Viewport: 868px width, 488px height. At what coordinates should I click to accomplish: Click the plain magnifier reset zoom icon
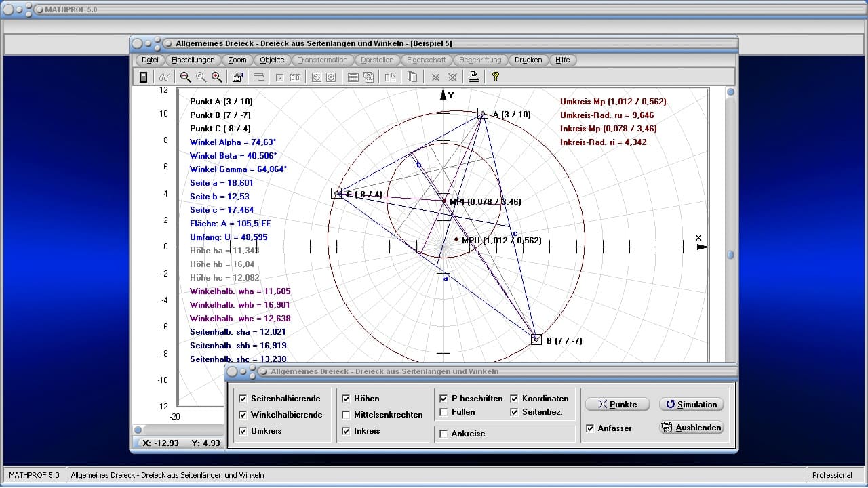[x=201, y=77]
